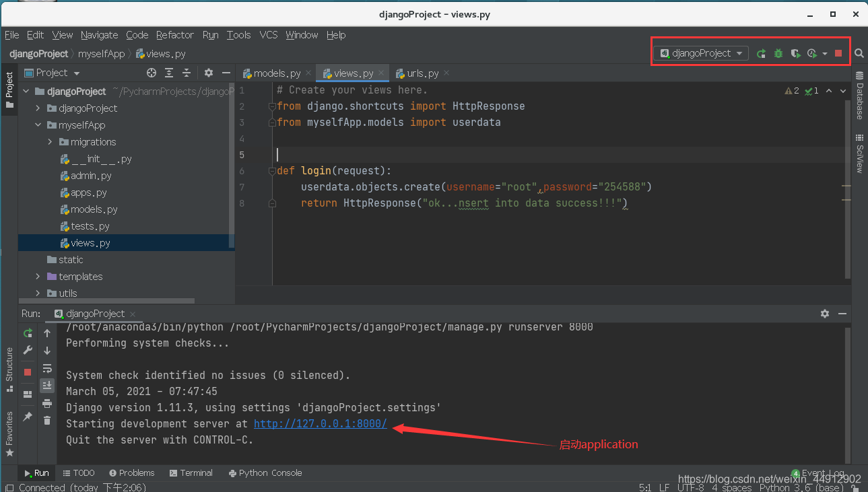Viewport: 868px width, 492px height.
Task: Jump up the stack trace arrow
Action: click(x=47, y=333)
